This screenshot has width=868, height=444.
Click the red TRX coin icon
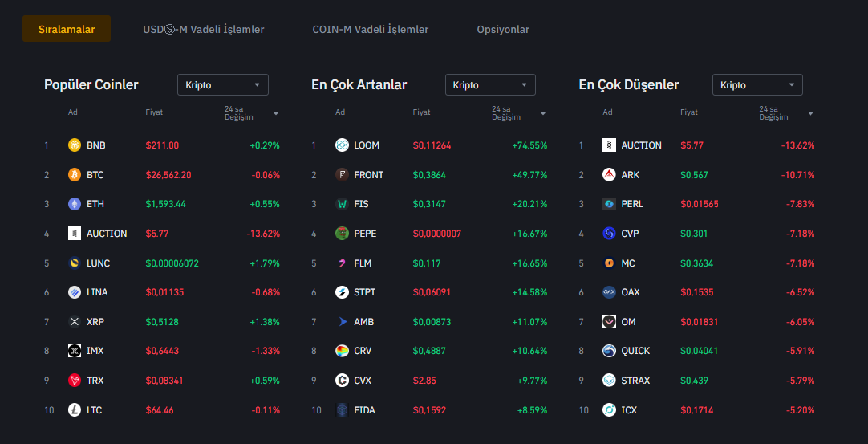[75, 381]
